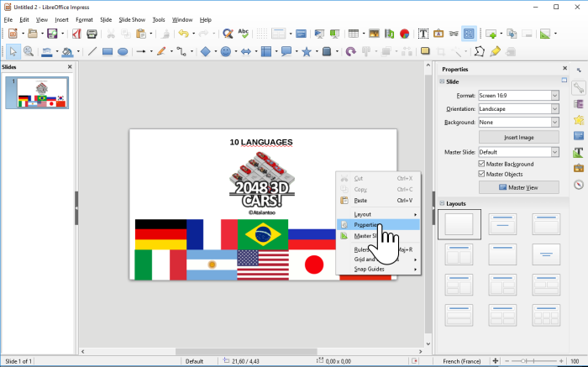Export directly as PDF icon
Viewport: 588px width, 367px height.
[76, 34]
